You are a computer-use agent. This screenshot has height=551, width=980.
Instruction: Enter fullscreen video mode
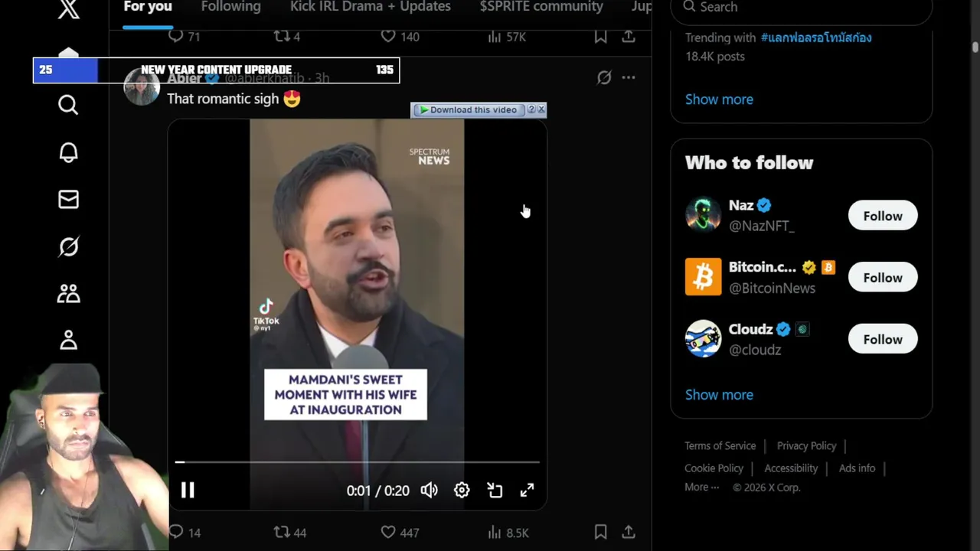tap(527, 491)
